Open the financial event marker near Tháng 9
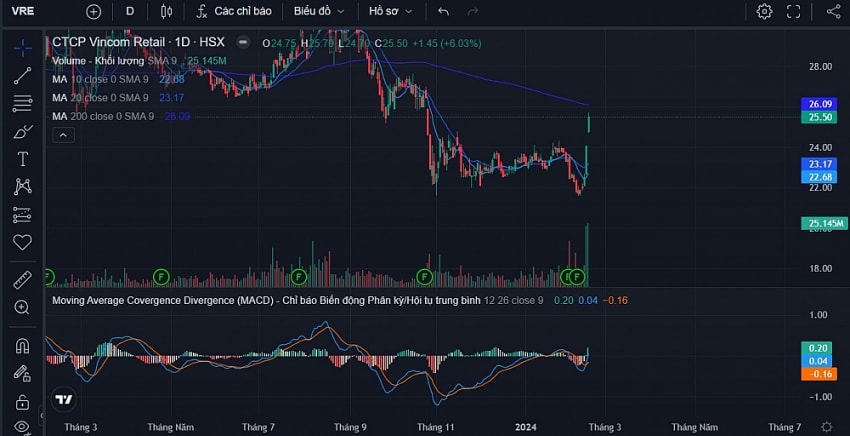This screenshot has width=850, height=436. click(298, 277)
